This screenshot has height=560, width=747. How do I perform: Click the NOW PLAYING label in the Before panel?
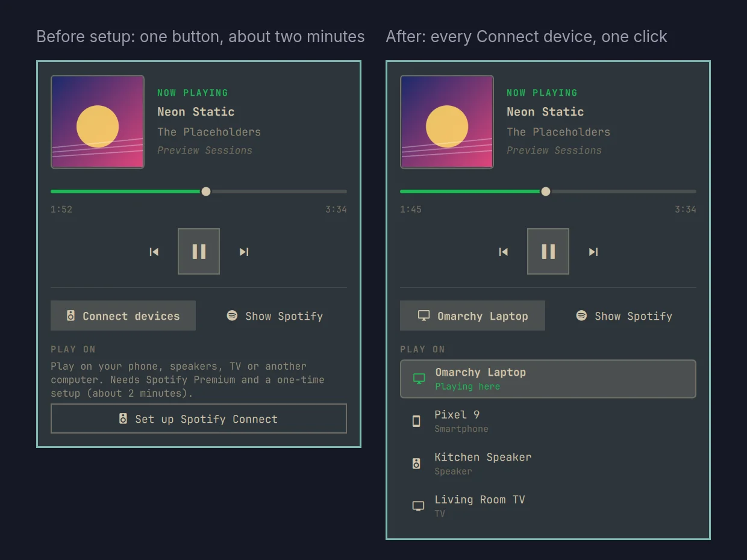pyautogui.click(x=193, y=93)
